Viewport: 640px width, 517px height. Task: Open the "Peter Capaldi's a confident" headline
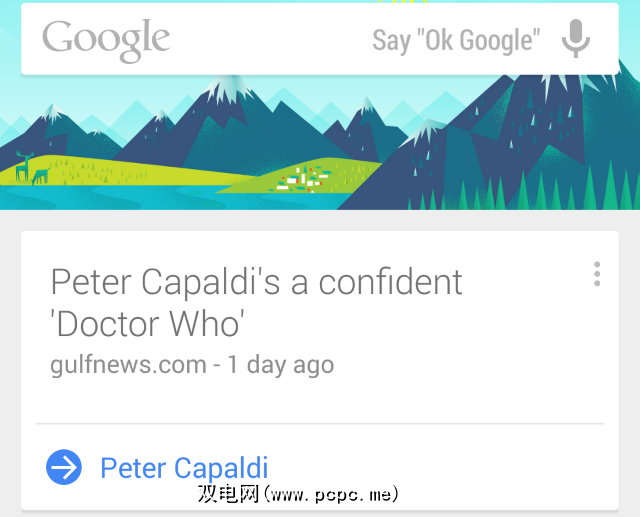(x=257, y=282)
